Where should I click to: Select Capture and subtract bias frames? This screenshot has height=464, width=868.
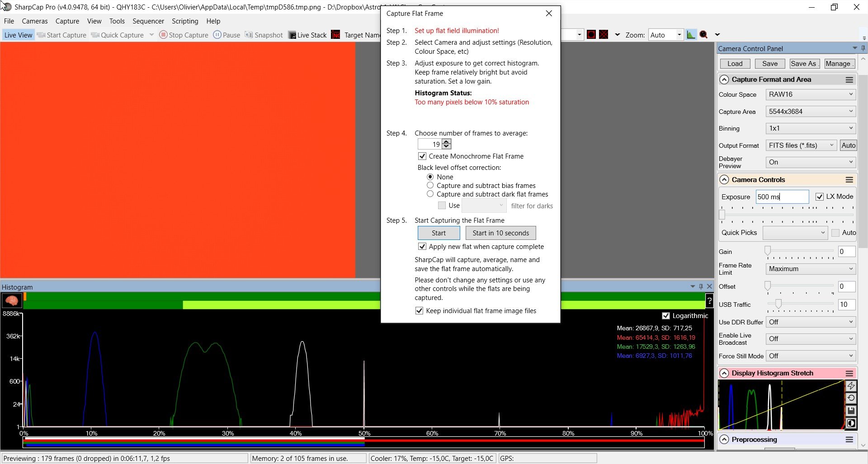click(x=430, y=186)
